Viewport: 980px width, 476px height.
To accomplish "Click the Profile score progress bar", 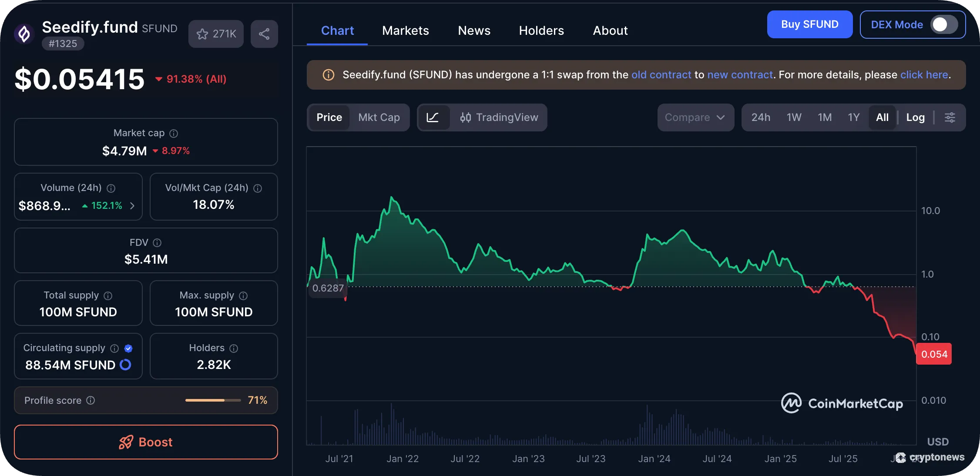I will (212, 400).
